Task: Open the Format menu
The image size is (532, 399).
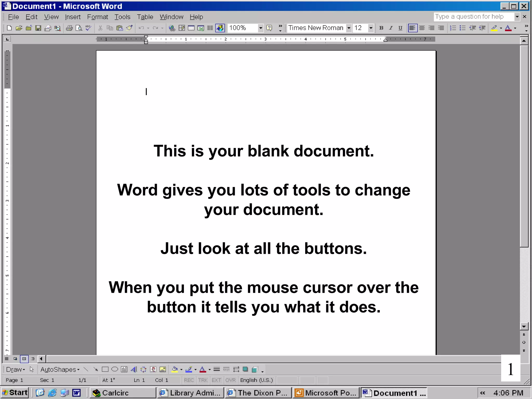Action: pos(97,17)
